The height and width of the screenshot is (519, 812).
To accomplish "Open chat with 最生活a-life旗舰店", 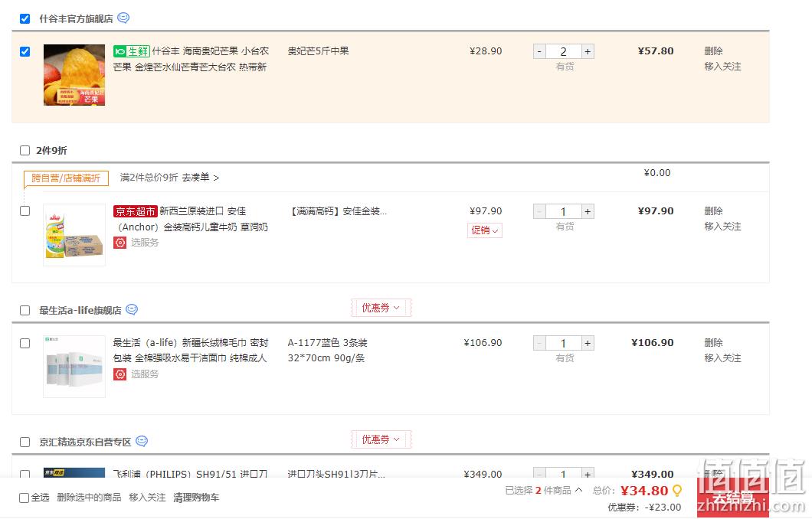I will 132,309.
